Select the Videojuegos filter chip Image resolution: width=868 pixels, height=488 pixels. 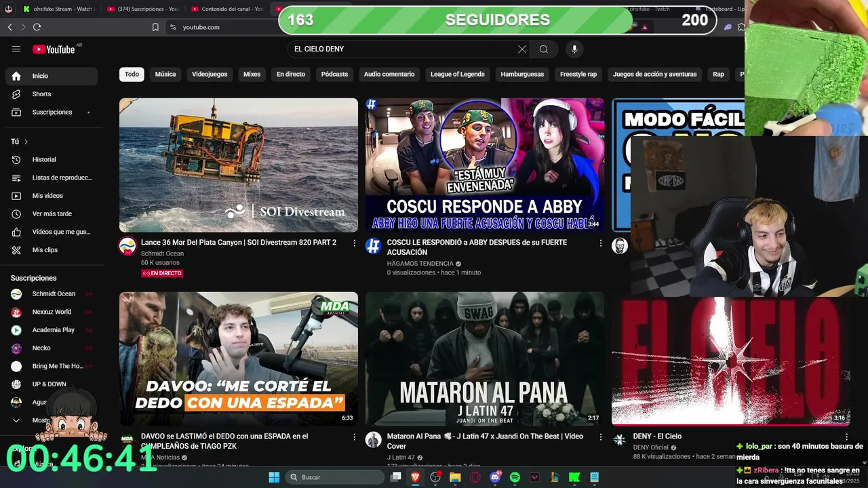[210, 74]
